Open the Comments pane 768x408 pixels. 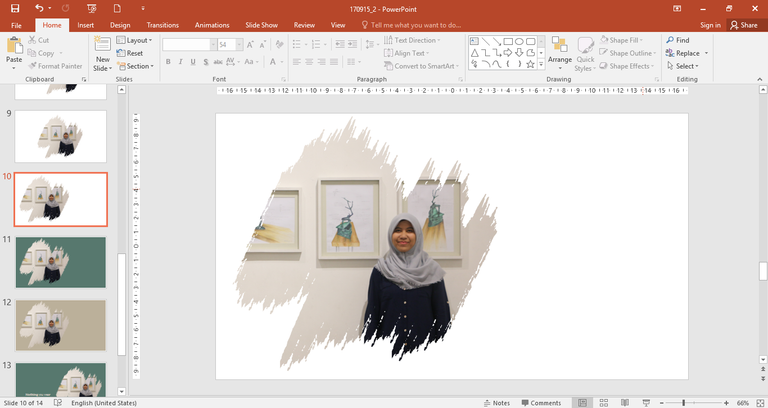pyautogui.click(x=541, y=403)
